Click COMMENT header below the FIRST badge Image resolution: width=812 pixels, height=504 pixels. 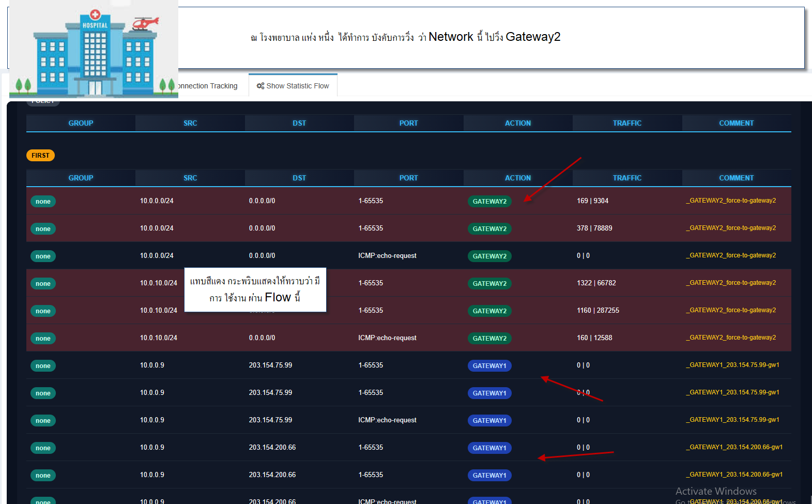click(737, 178)
